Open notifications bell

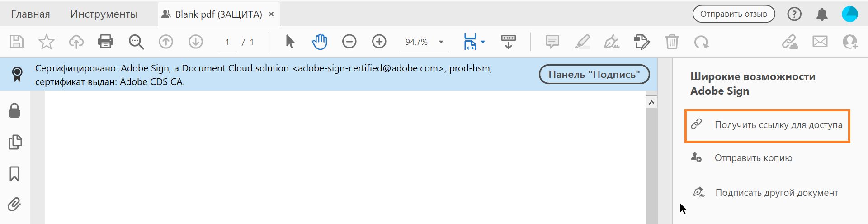coord(822,14)
